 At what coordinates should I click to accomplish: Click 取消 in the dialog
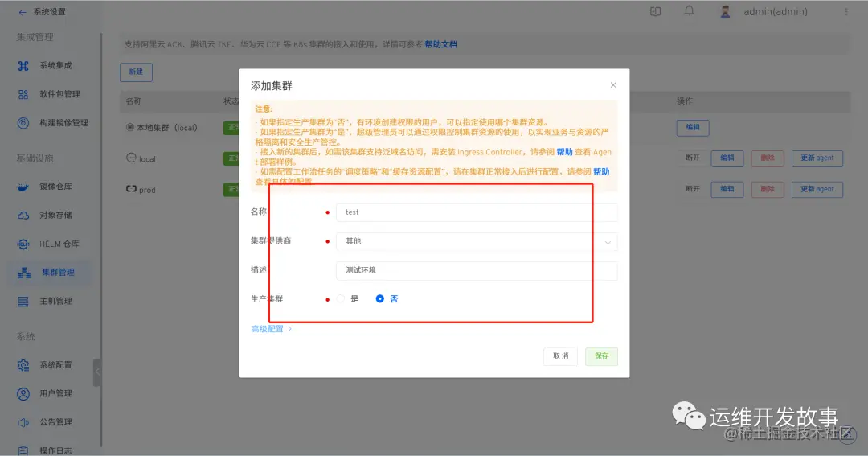pos(560,356)
